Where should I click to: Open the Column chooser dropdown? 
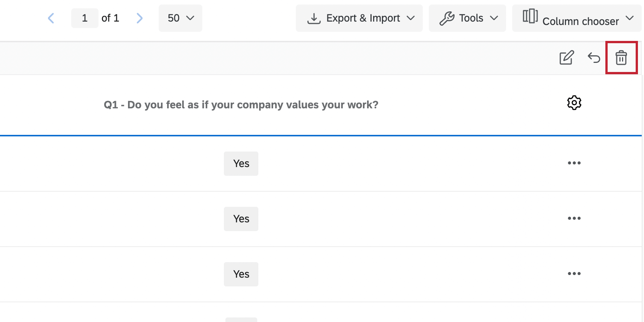(x=577, y=18)
